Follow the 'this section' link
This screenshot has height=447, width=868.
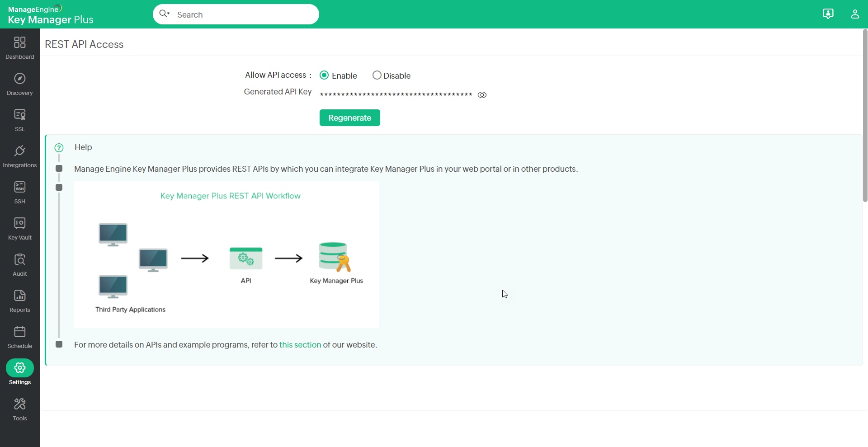tap(300, 345)
